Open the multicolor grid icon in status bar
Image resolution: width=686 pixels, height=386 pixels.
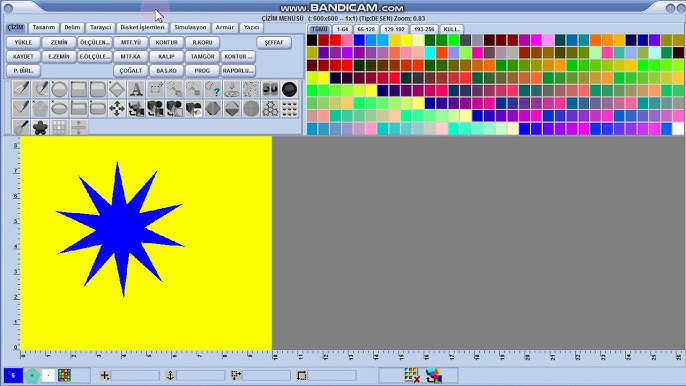point(64,375)
